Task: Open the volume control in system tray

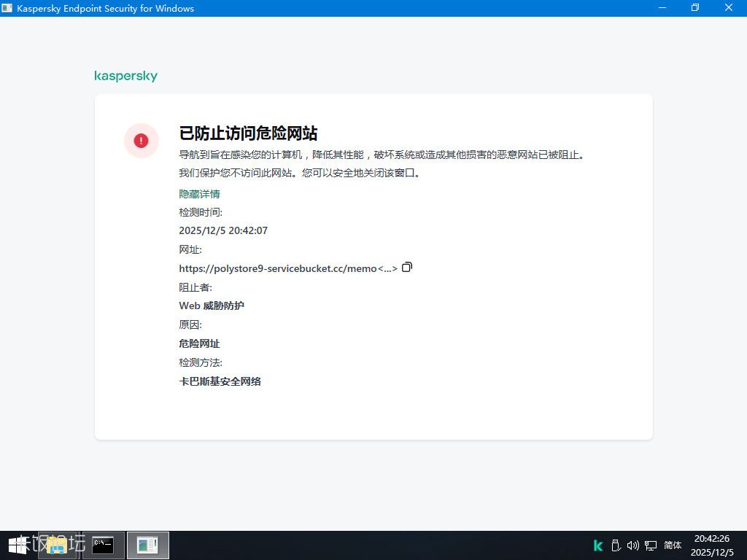Action: [x=632, y=545]
